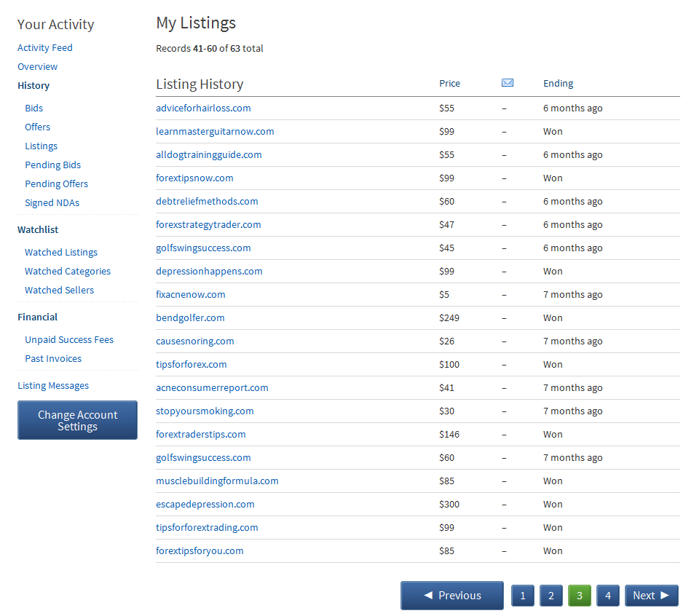Image resolution: width=694 pixels, height=616 pixels.
Task: Open forextraderstips.com listing
Action: pyautogui.click(x=200, y=435)
